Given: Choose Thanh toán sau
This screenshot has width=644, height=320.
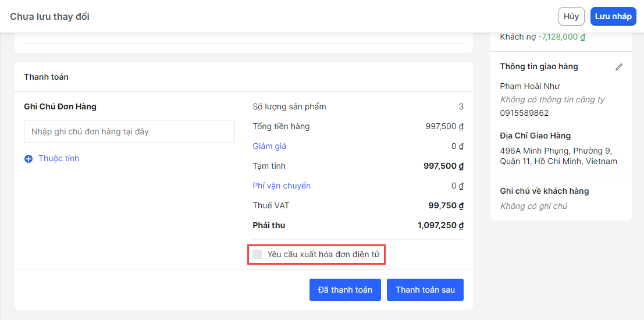Looking at the screenshot, I should coord(425,290).
